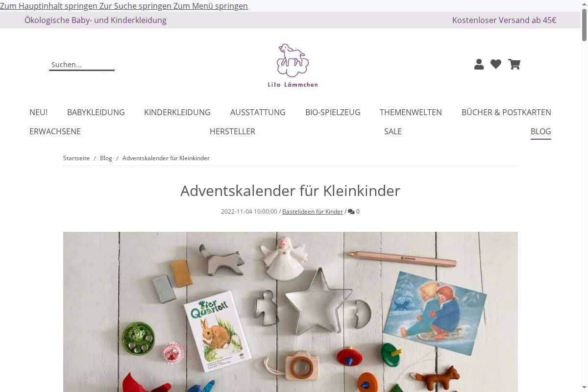Open Bastelideen für Kinder category link
This screenshot has height=392, width=588.
[313, 212]
